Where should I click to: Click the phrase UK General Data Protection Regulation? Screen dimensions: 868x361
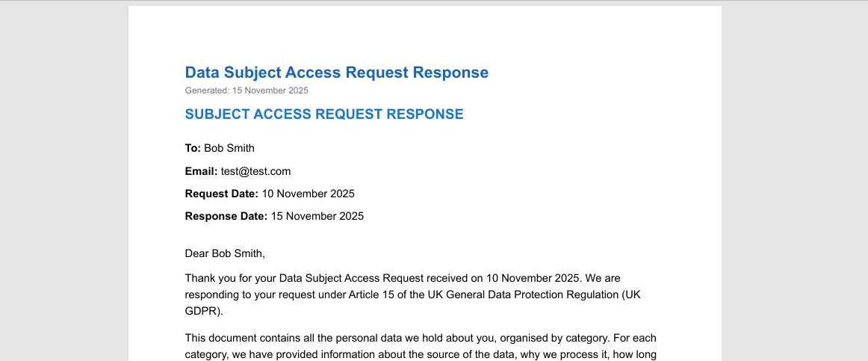521,294
